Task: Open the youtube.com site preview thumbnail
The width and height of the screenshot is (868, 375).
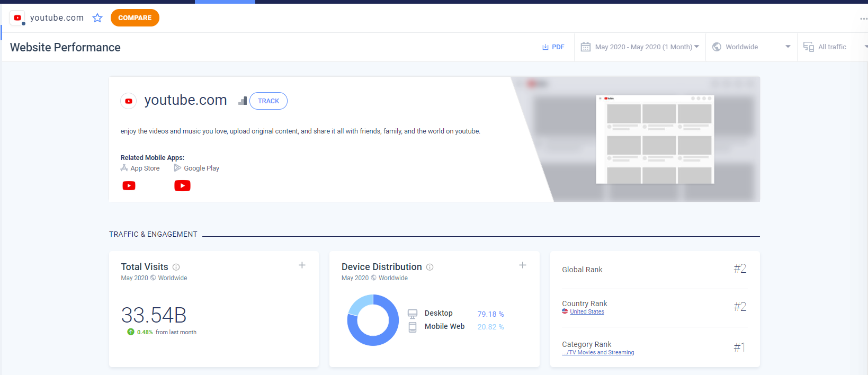Action: point(655,139)
